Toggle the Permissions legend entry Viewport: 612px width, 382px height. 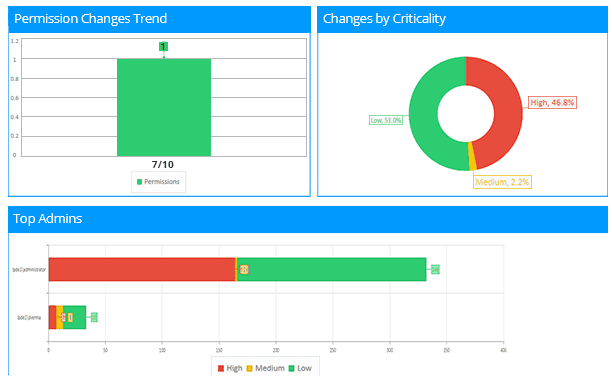[158, 182]
